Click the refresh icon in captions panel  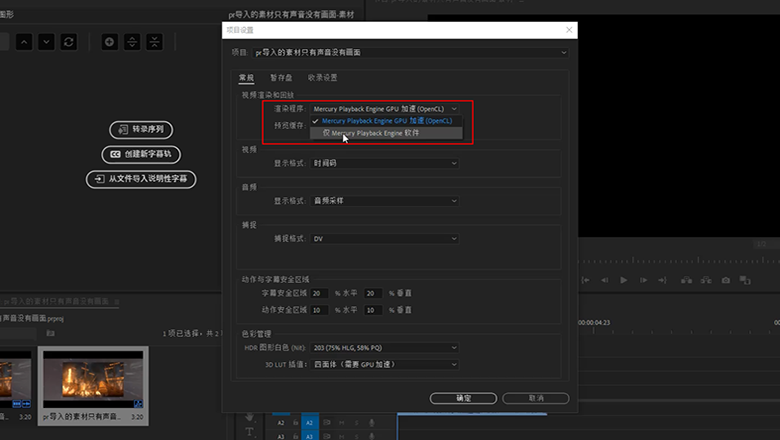[69, 42]
